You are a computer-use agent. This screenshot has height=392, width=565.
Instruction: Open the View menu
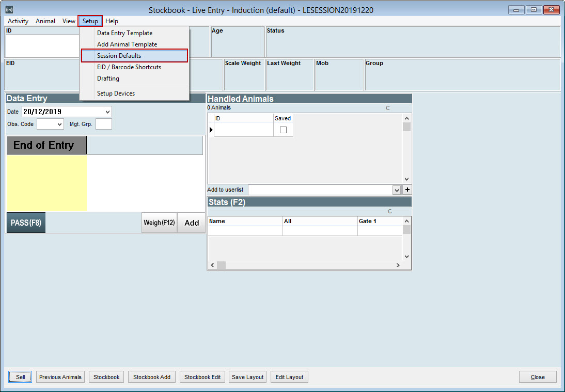tap(69, 21)
